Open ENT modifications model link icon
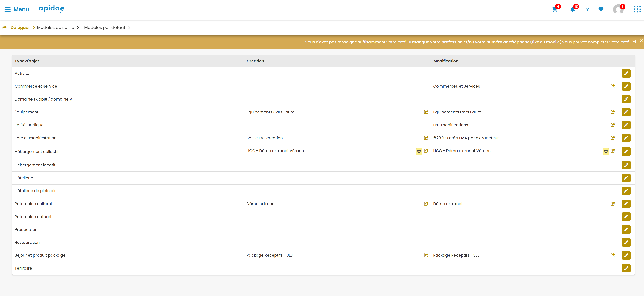Viewport: 644px width, 296px height. (613, 125)
